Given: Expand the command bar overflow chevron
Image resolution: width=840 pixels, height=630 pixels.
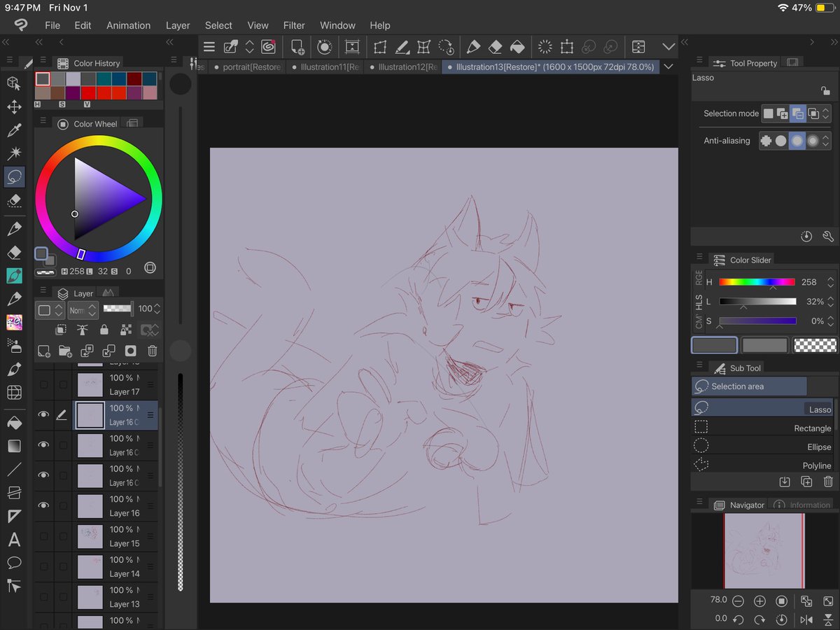Looking at the screenshot, I should click(x=668, y=47).
